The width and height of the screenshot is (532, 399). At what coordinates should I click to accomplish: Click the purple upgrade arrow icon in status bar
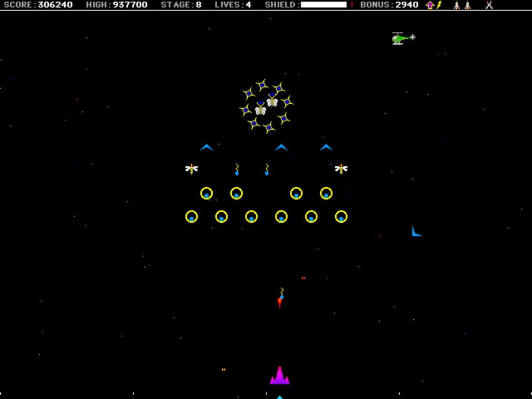431,5
